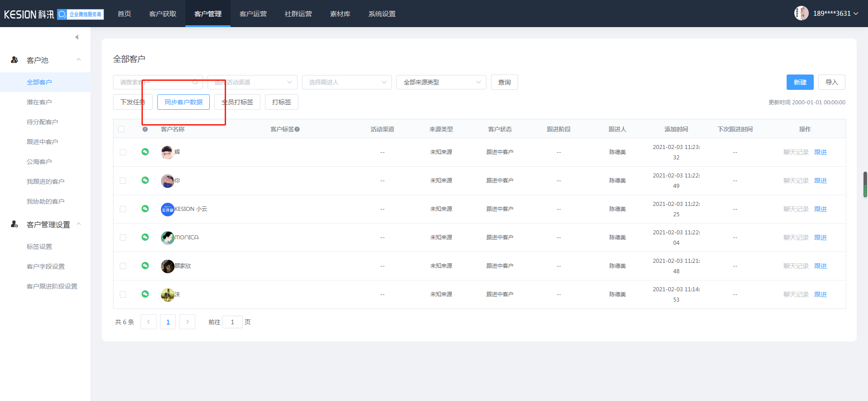Collapse the 客户池 sidebar section
868x401 pixels.
[x=79, y=60]
